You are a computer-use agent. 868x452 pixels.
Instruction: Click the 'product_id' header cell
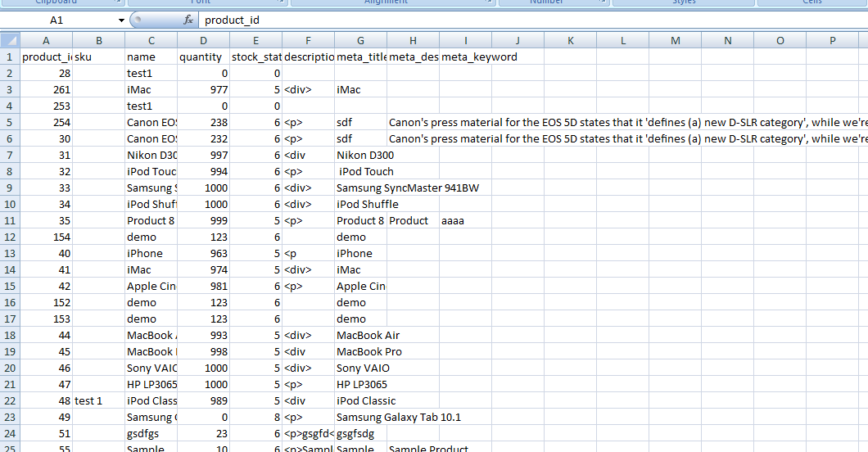(x=46, y=57)
